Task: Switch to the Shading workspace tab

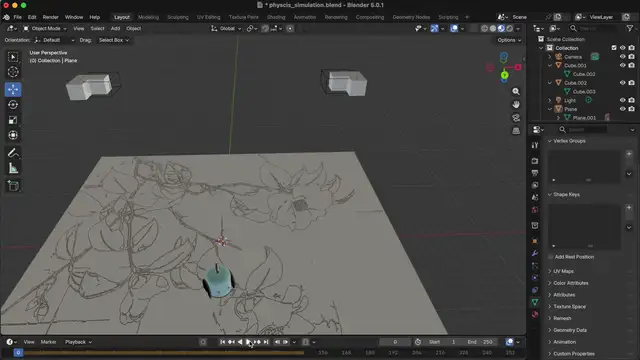Action: click(276, 17)
